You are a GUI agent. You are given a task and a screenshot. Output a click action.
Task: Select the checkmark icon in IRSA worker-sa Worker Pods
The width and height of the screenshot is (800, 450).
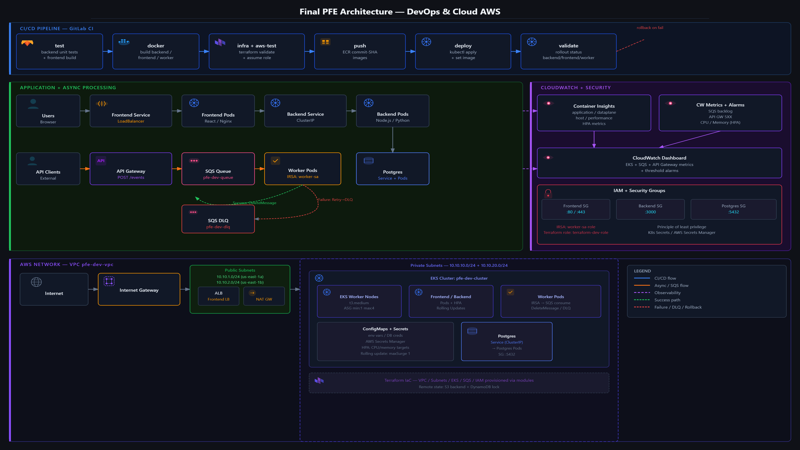[x=275, y=161]
